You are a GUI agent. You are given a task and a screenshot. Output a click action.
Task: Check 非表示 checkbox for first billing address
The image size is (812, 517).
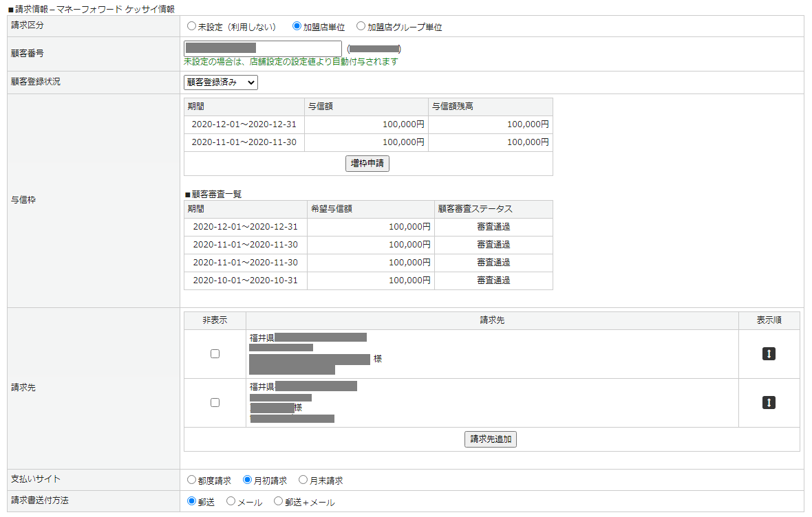pos(215,354)
